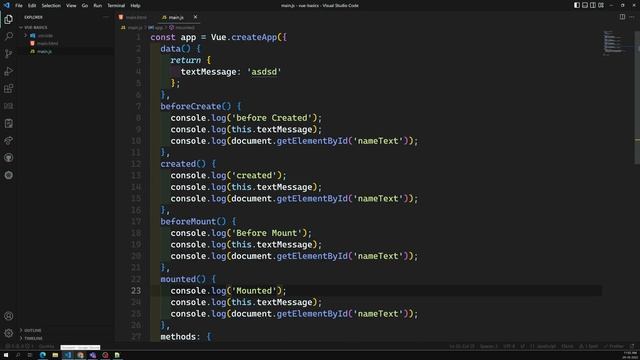
Task: Switch to the main.html editor tab
Action: (x=133, y=17)
